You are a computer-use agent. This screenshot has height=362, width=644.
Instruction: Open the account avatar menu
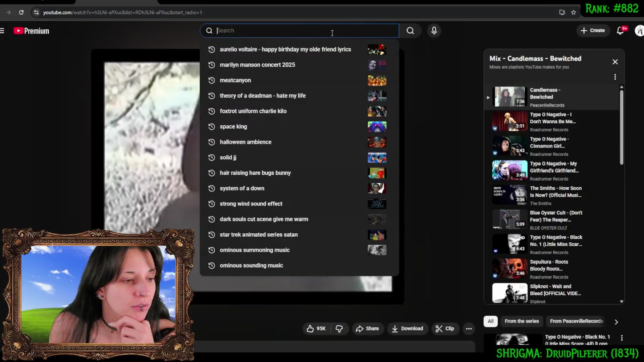coord(639,31)
